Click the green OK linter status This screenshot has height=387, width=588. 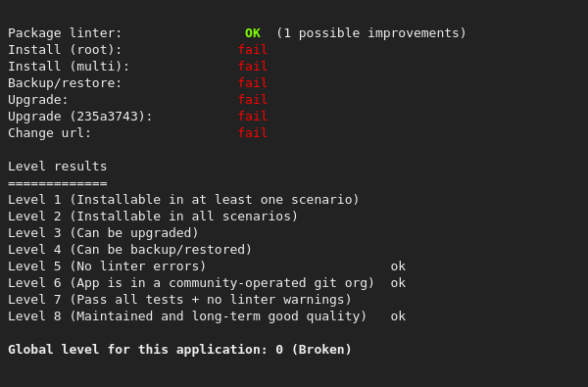point(253,33)
